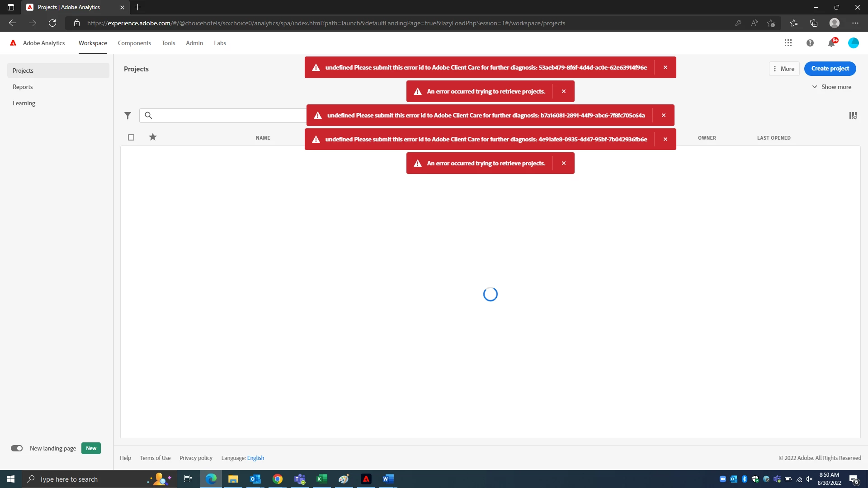Switch to the Components tab

(134, 43)
